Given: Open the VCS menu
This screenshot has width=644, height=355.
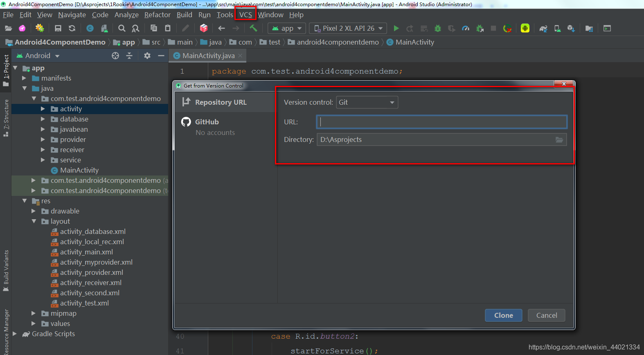Looking at the screenshot, I should [x=245, y=15].
